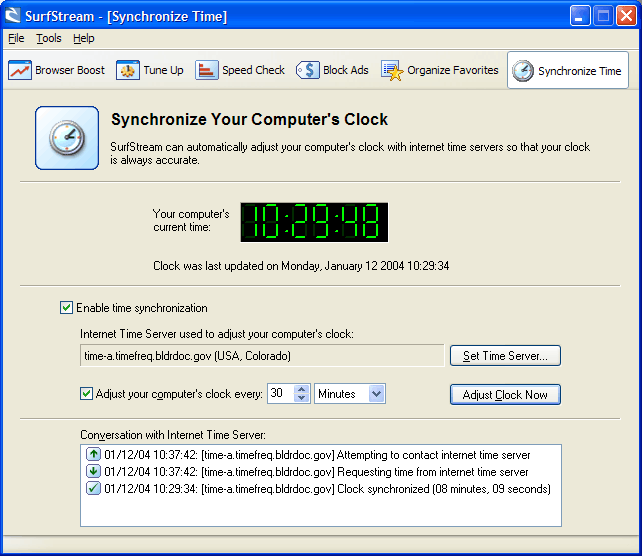The image size is (642, 556).
Task: Decrease interval with spinner down arrow
Action: 302,398
